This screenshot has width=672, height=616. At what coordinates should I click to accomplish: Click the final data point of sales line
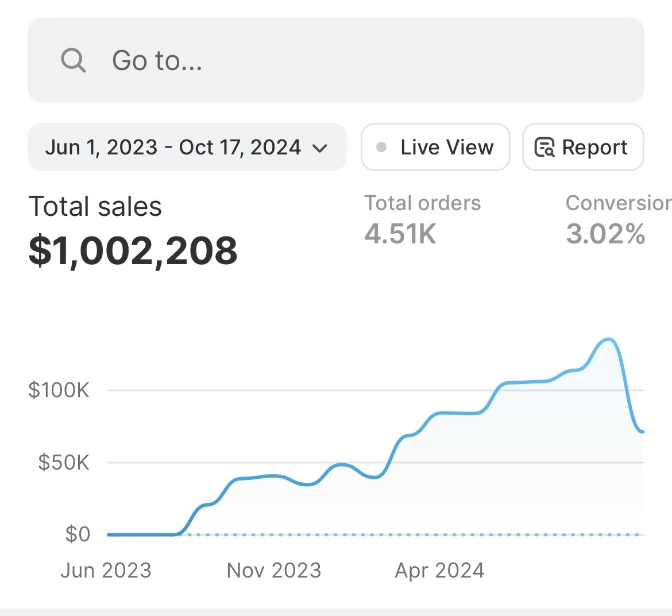click(642, 431)
